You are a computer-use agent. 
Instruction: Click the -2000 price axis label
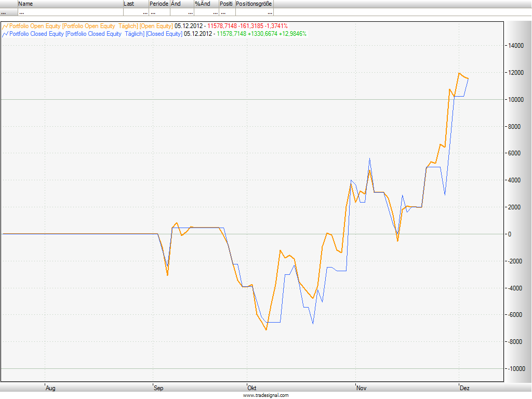[x=515, y=261]
